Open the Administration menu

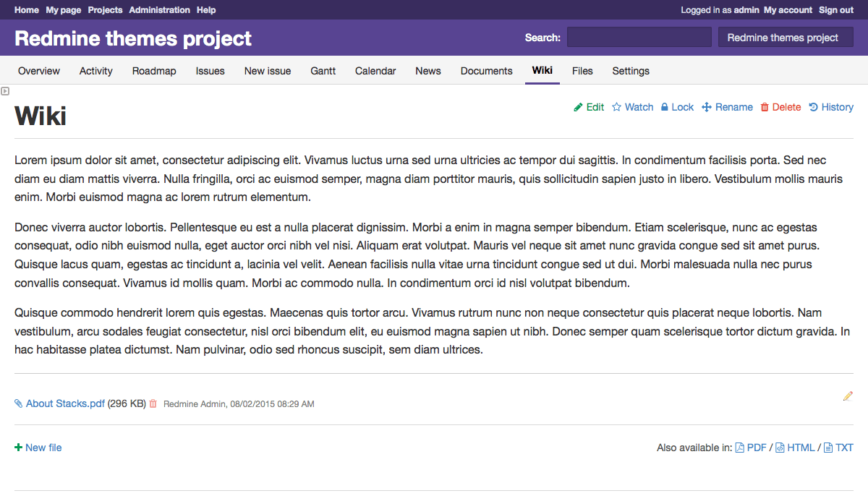coord(159,9)
